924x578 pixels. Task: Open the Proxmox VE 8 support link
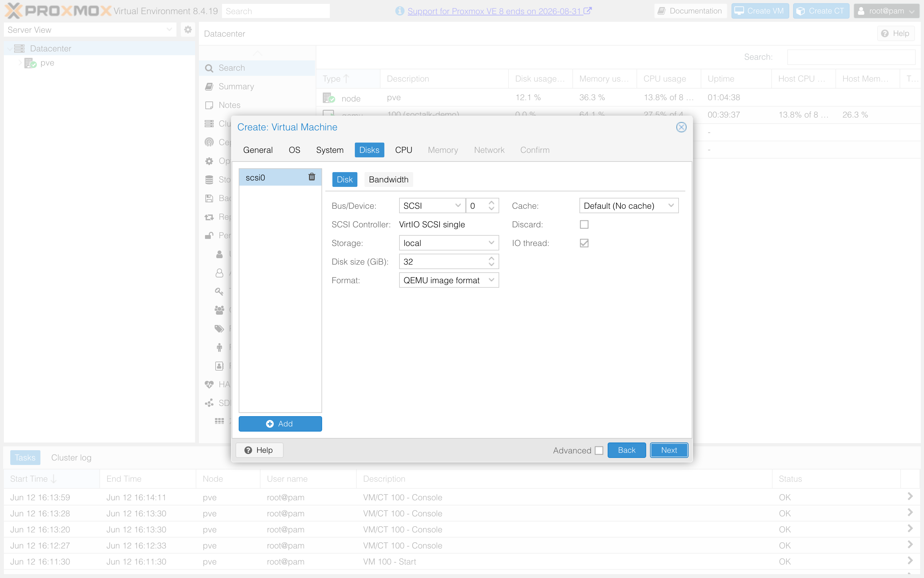point(500,11)
